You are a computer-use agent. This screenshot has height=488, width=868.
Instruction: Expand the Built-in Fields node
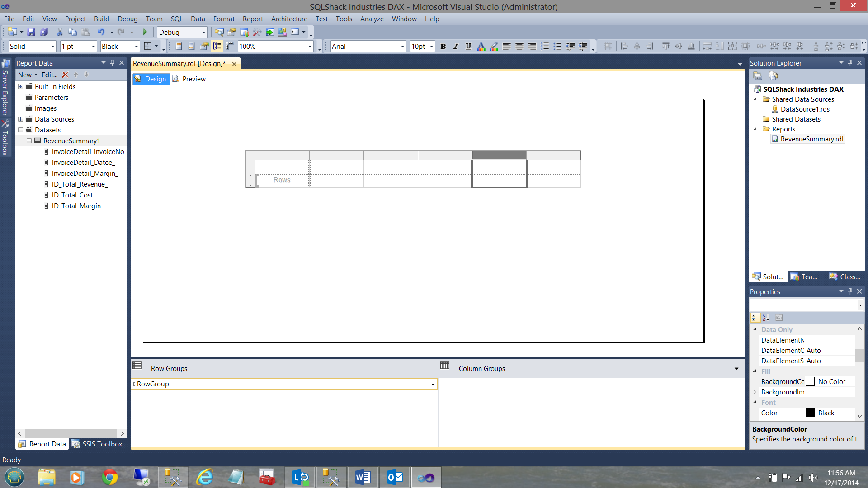click(x=20, y=87)
